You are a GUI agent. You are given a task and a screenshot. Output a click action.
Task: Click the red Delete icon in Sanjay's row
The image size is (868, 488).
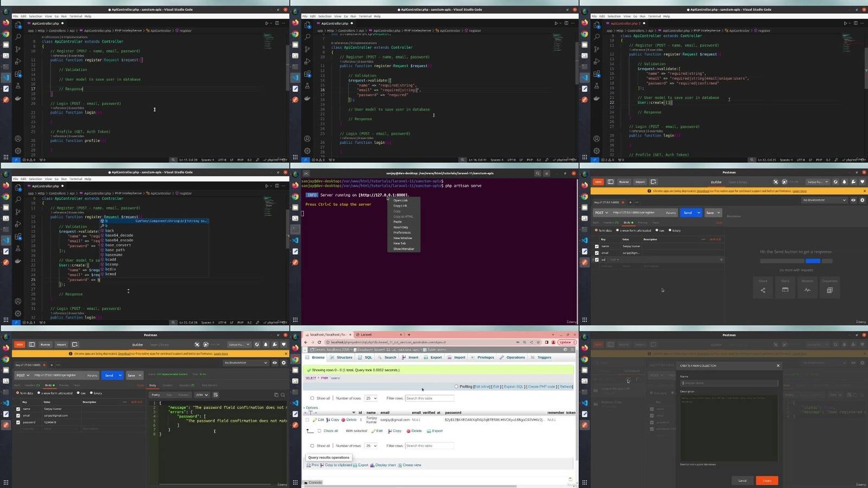coord(343,420)
